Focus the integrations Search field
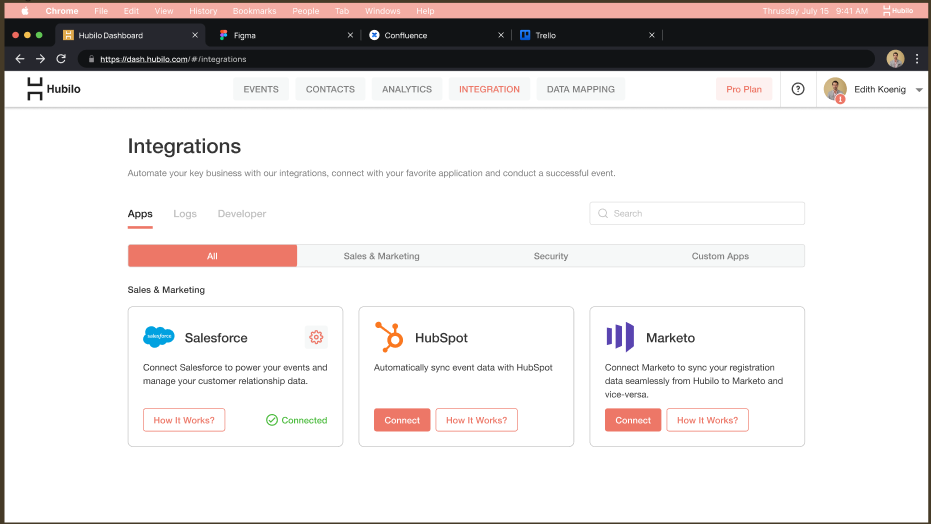Screen dimensions: 931x524 coord(697,214)
